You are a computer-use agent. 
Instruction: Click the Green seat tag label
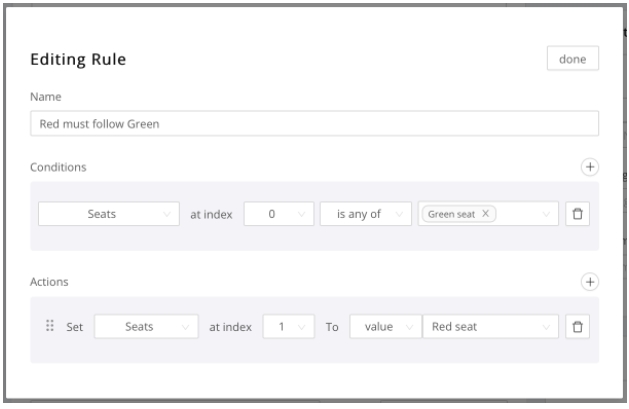tap(452, 214)
